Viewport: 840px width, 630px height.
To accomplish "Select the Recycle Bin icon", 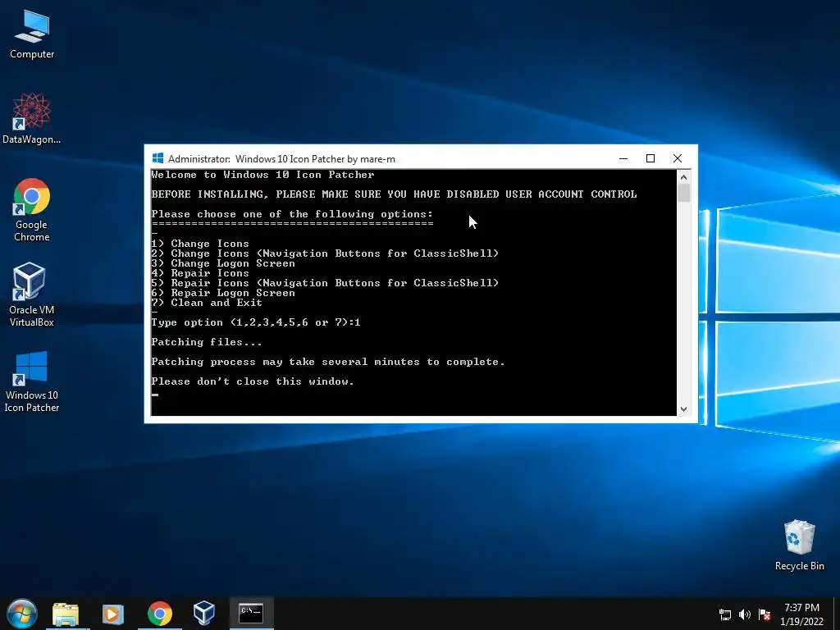I will pos(799,545).
